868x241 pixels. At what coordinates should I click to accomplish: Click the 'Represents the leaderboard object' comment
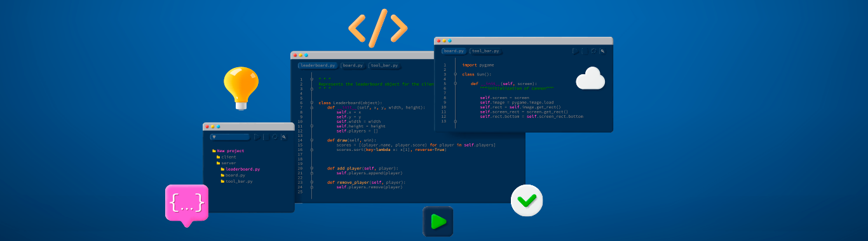coord(376,84)
